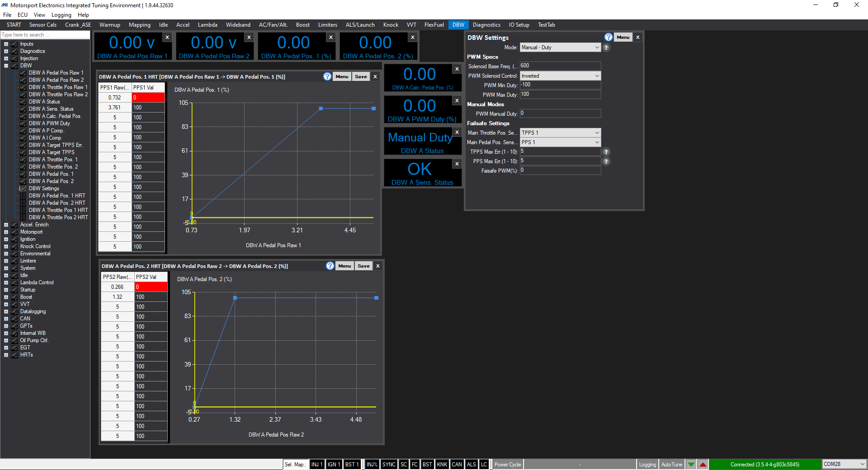
Task: Open the Main Throttle Pos. Sensor dropdown
Action: (x=560, y=133)
